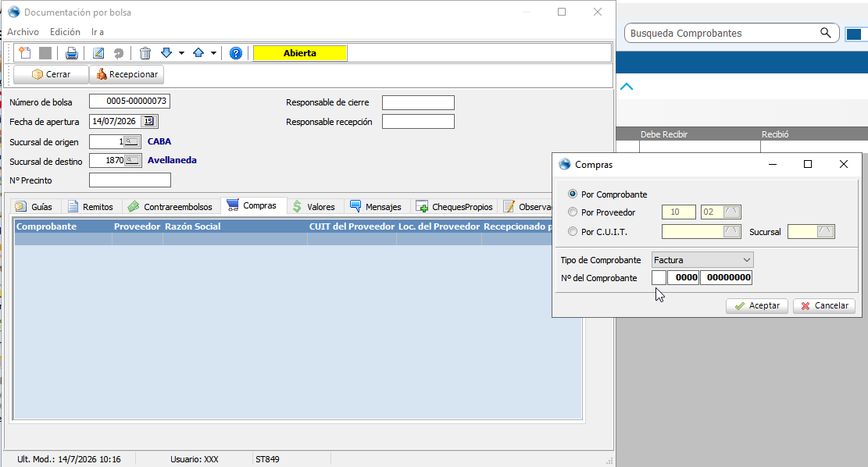Viewport: 868px width, 467px height.
Task: Click yellow Abierta status indicator
Action: click(300, 53)
